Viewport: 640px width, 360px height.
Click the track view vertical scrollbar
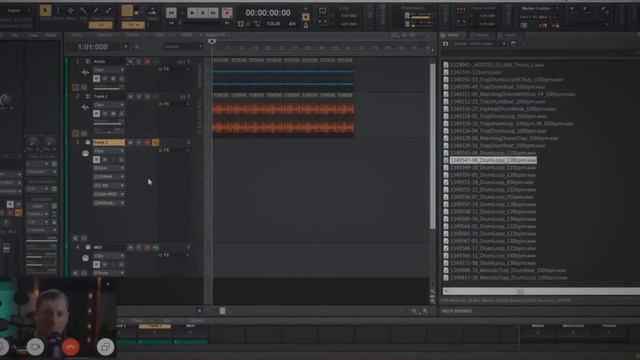pyautogui.click(x=433, y=146)
